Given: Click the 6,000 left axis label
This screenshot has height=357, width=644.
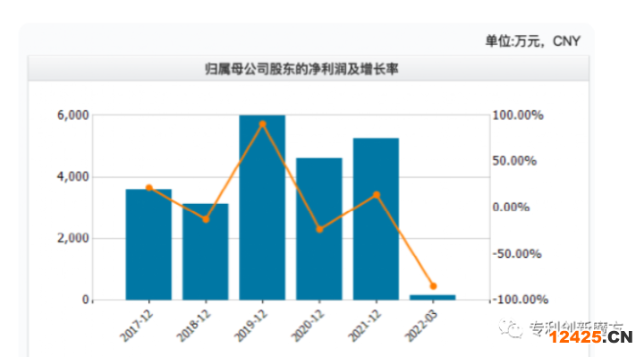Looking at the screenshot, I should click(73, 115).
